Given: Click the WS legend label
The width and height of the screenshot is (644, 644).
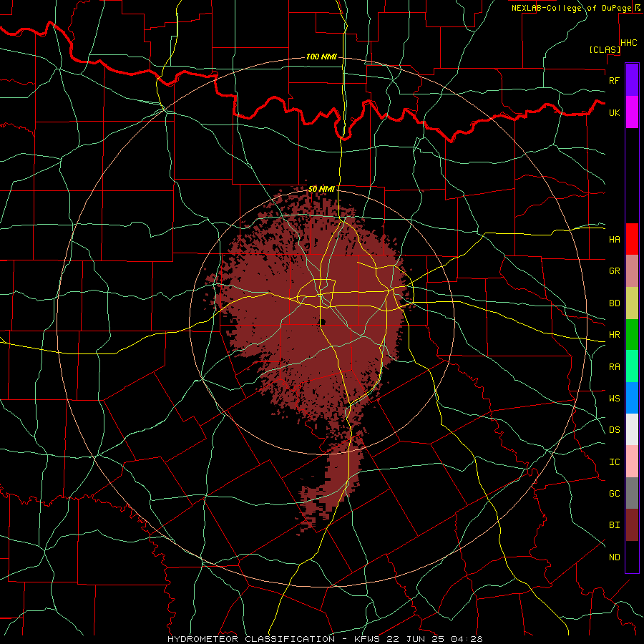Looking at the screenshot, I should [x=614, y=399].
